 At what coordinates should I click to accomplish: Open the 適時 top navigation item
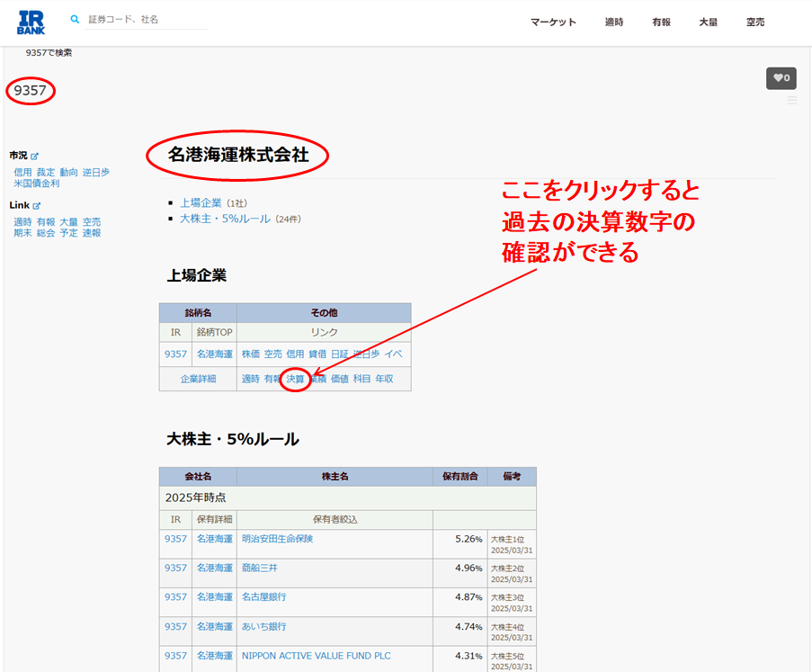(x=614, y=22)
